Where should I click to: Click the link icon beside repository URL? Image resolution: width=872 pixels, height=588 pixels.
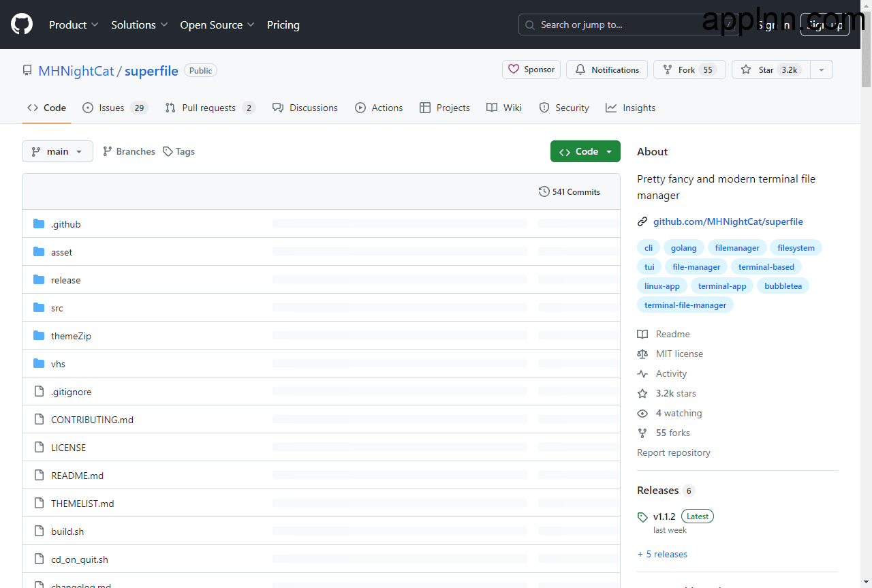[x=642, y=221]
